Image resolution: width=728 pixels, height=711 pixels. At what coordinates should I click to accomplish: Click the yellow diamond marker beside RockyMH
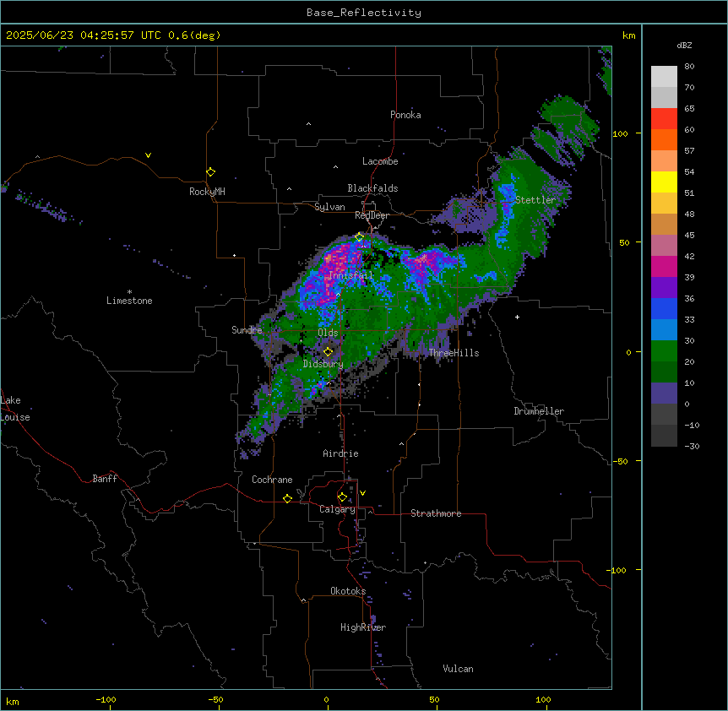211,172
